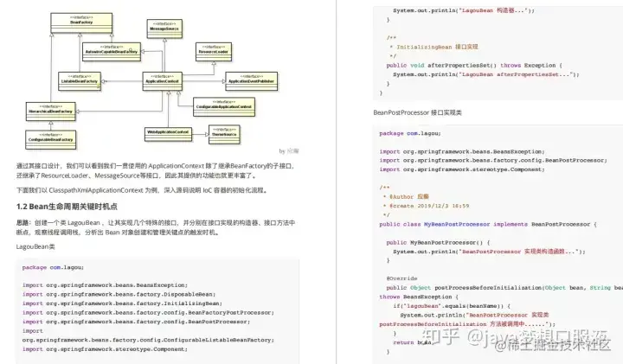Click the ApplicationContext box in the diagram
Viewport: 623px width, 364px height.
pyautogui.click(x=162, y=81)
